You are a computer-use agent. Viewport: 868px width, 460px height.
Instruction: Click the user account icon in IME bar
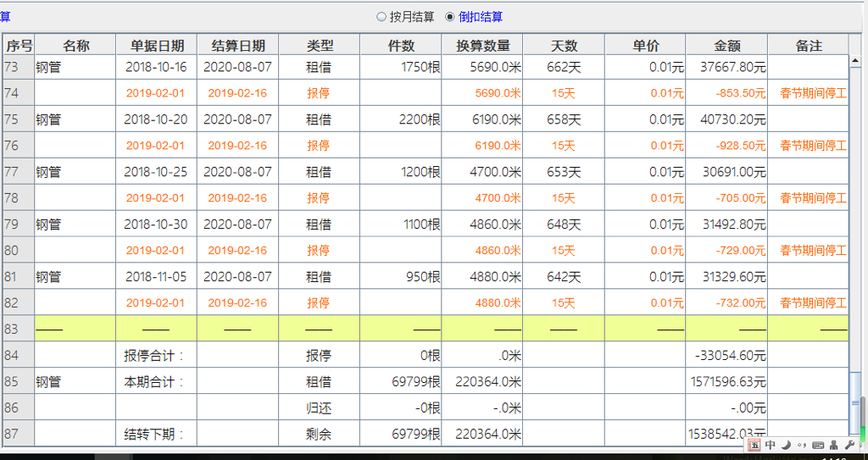834,445
